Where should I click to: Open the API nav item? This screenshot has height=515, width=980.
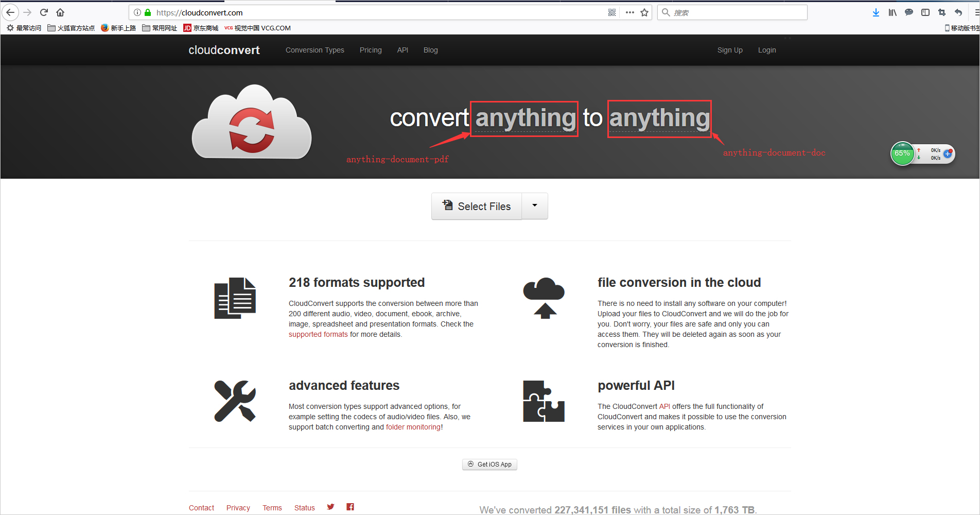click(402, 50)
